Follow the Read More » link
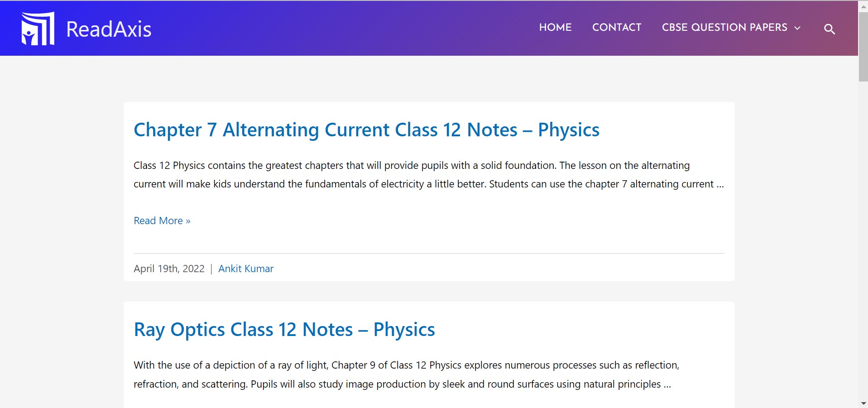Viewport: 868px width, 408px height. click(162, 221)
